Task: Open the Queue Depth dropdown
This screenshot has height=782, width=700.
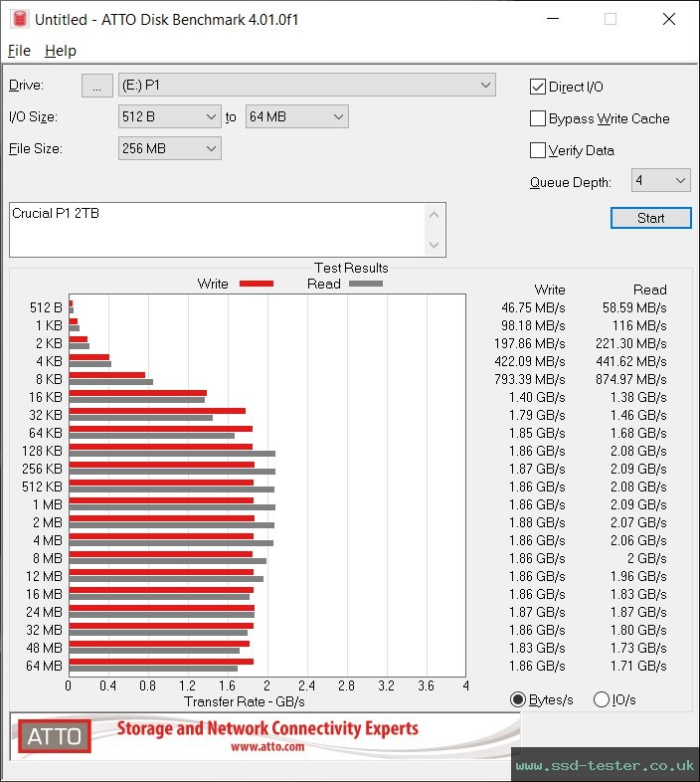Action: coord(660,180)
